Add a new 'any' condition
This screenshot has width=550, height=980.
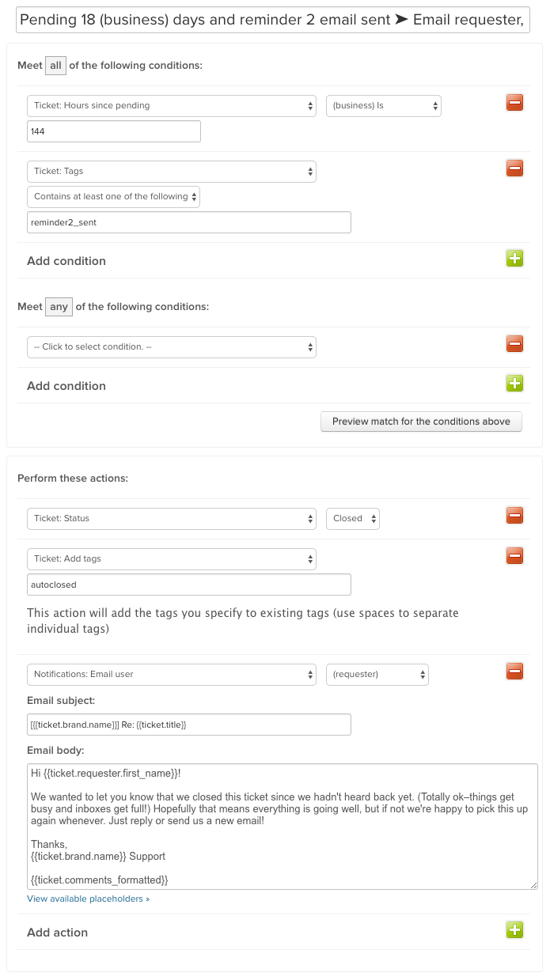tap(514, 383)
